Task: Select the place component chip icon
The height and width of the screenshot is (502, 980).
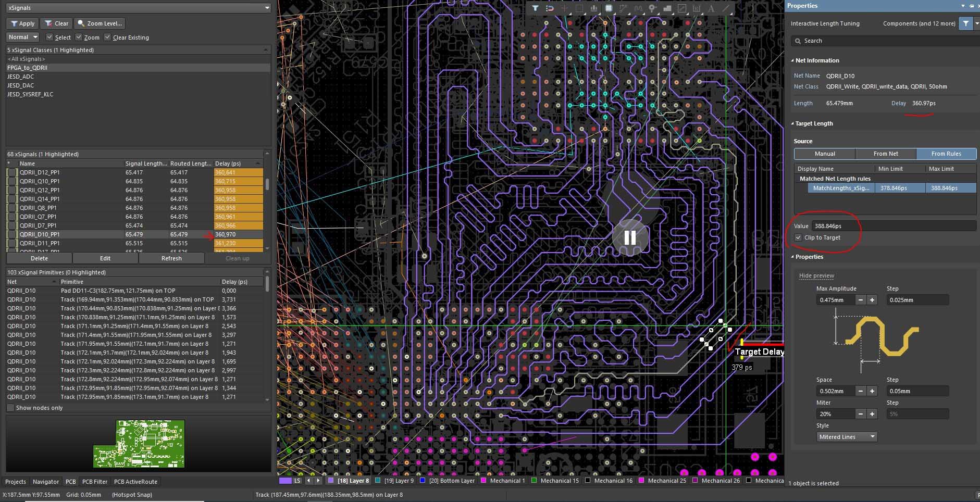Action: (x=609, y=8)
